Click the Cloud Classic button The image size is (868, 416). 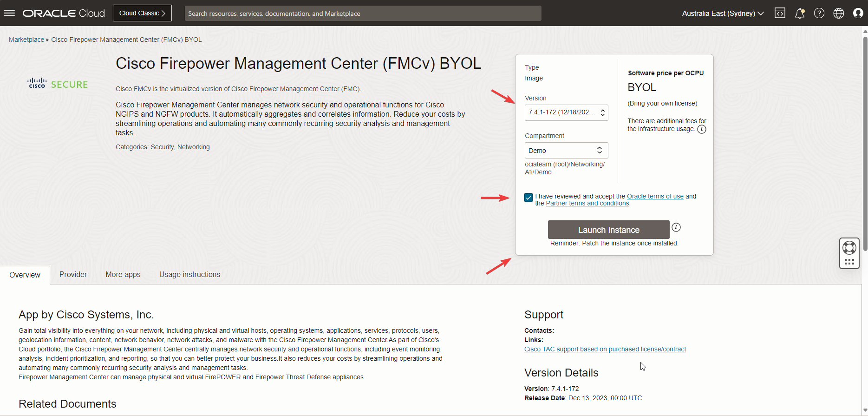[142, 13]
